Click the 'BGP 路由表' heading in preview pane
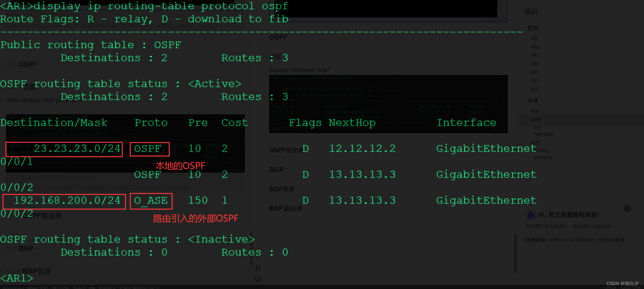Image resolution: width=644 pixels, height=289 pixels. tap(285, 208)
